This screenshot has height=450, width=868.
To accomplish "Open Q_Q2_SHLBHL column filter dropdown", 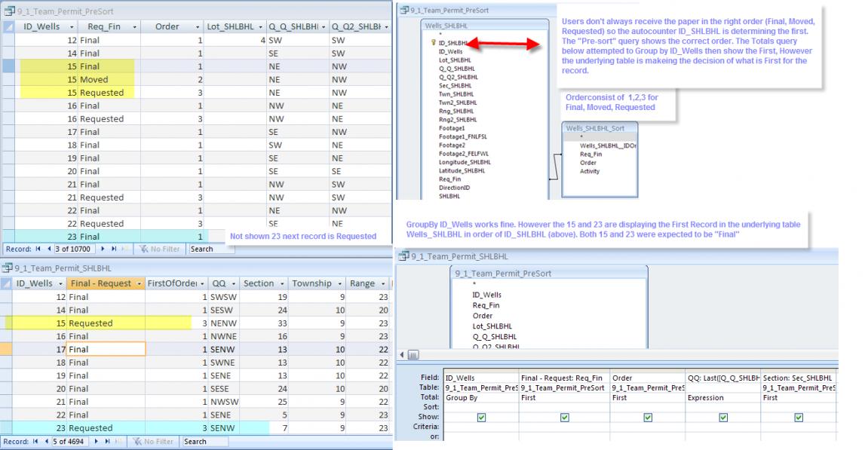I will (x=386, y=26).
